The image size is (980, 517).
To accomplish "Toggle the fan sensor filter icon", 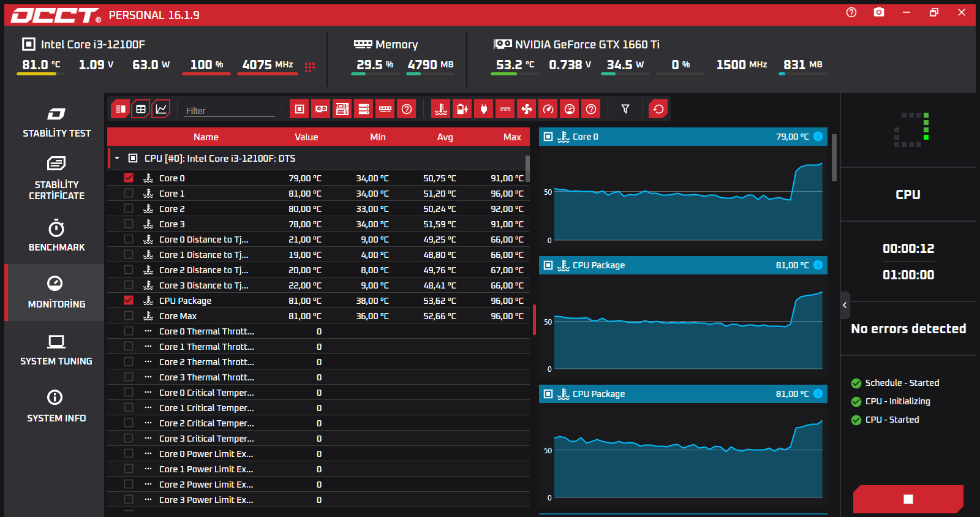I will (x=527, y=109).
